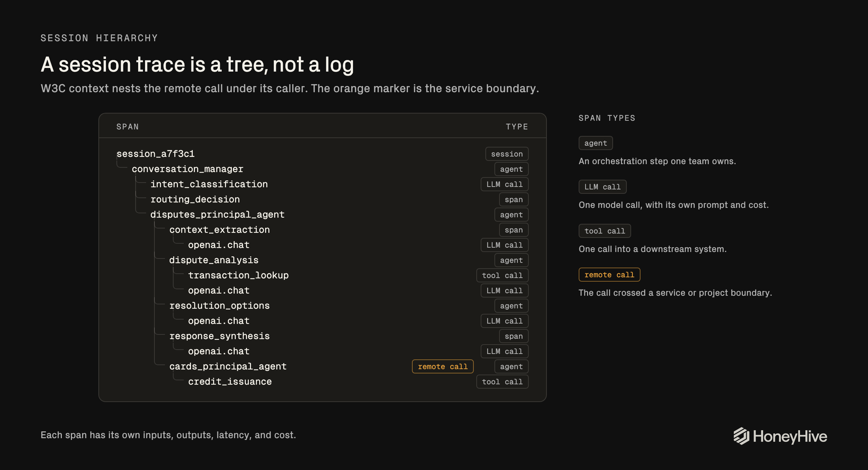Click the tool call badge for credit_issuance
Image resolution: width=868 pixels, height=470 pixels.
point(502,382)
